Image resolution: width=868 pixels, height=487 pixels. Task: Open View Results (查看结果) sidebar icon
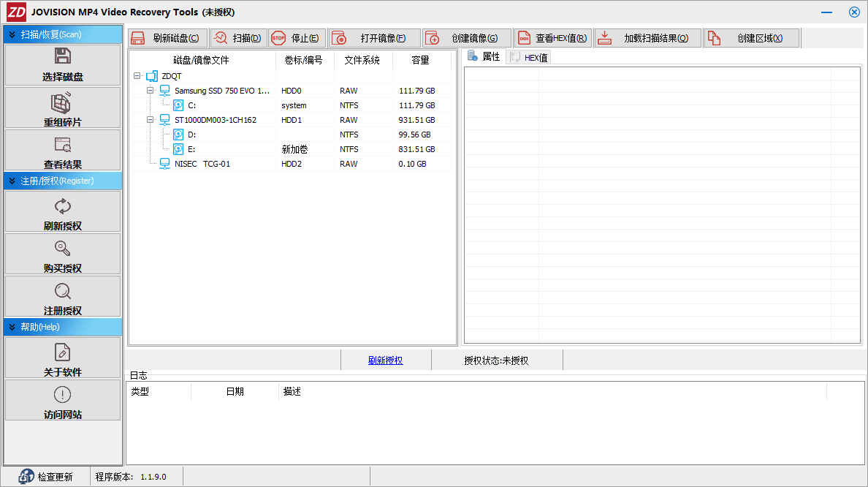pyautogui.click(x=63, y=145)
